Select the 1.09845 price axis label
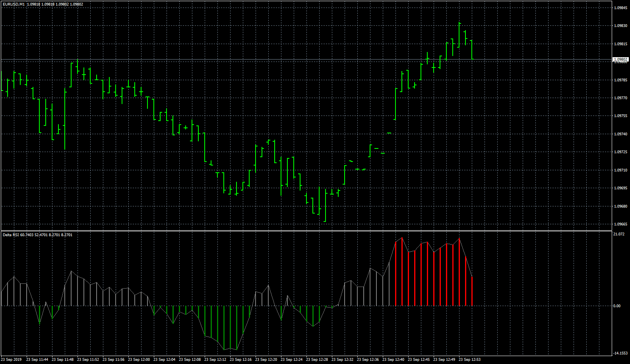The width and height of the screenshot is (630, 364). pos(621,8)
